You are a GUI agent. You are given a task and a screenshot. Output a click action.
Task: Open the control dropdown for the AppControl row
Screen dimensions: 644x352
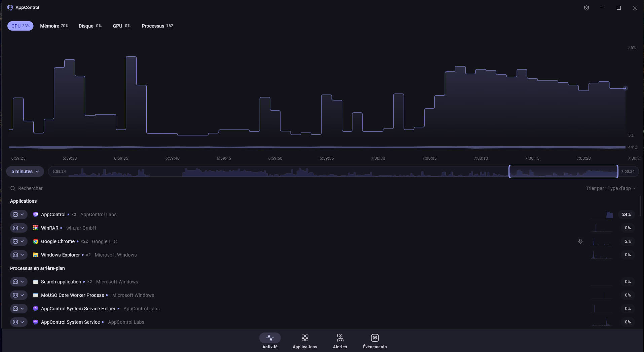click(19, 214)
